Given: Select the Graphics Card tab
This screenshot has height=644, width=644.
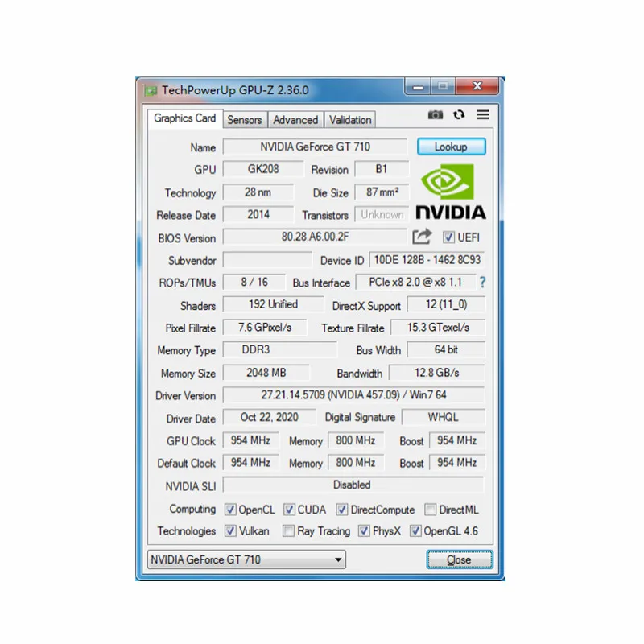Looking at the screenshot, I should tap(185, 118).
